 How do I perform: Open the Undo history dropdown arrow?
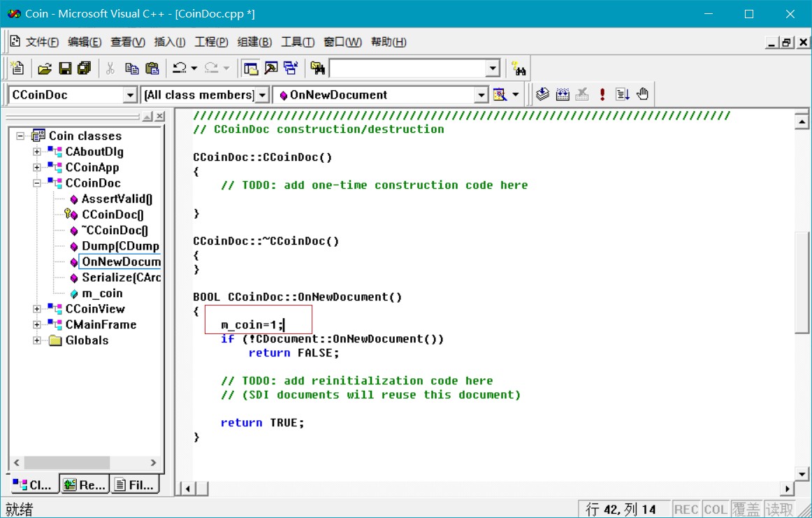(194, 69)
